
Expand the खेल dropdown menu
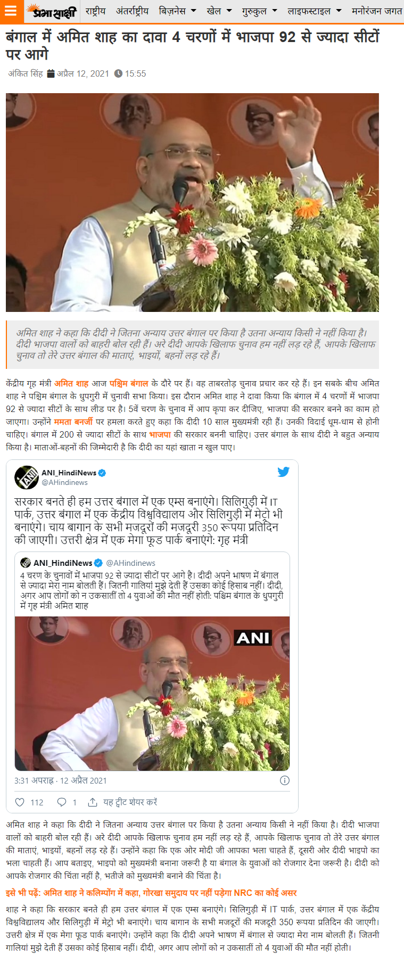point(219,11)
